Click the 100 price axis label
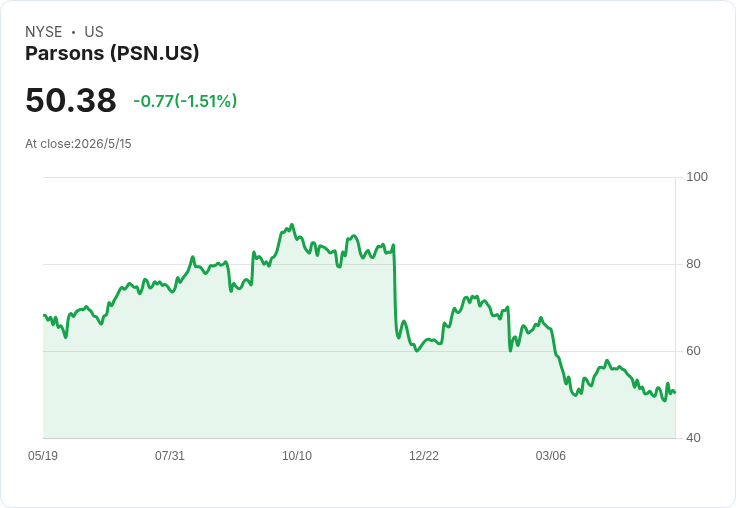 pyautogui.click(x=697, y=177)
